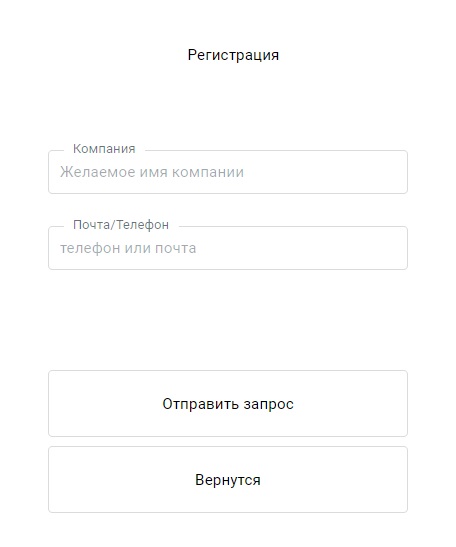Click the Компания field label

pos(104,149)
